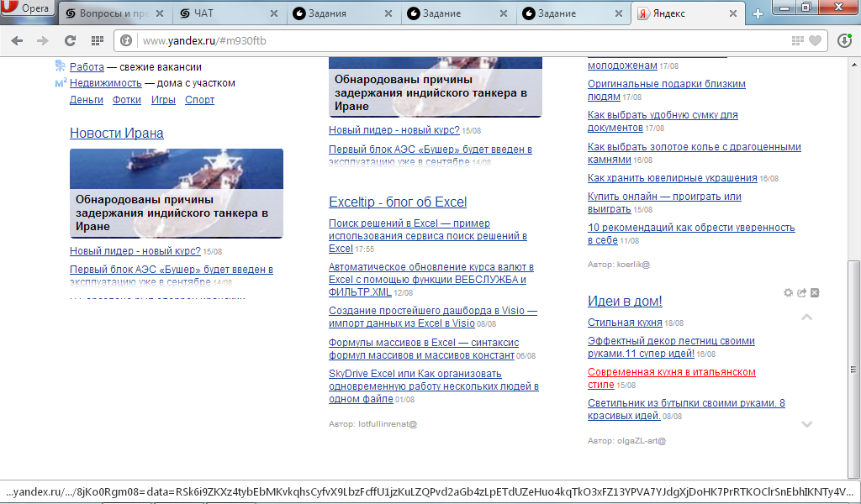Open Поиск решений в Excel article

pyautogui.click(x=428, y=236)
